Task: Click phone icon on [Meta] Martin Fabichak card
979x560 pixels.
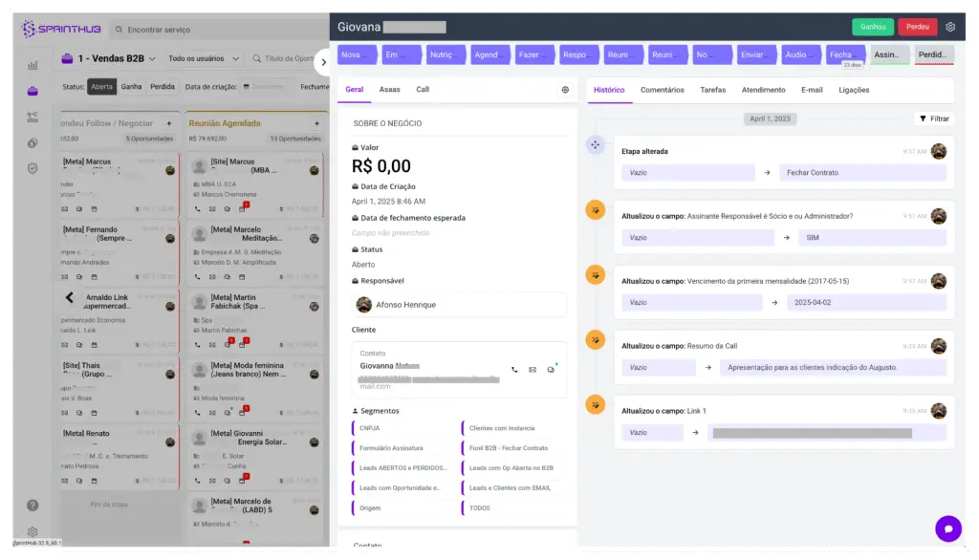Action: (x=198, y=345)
